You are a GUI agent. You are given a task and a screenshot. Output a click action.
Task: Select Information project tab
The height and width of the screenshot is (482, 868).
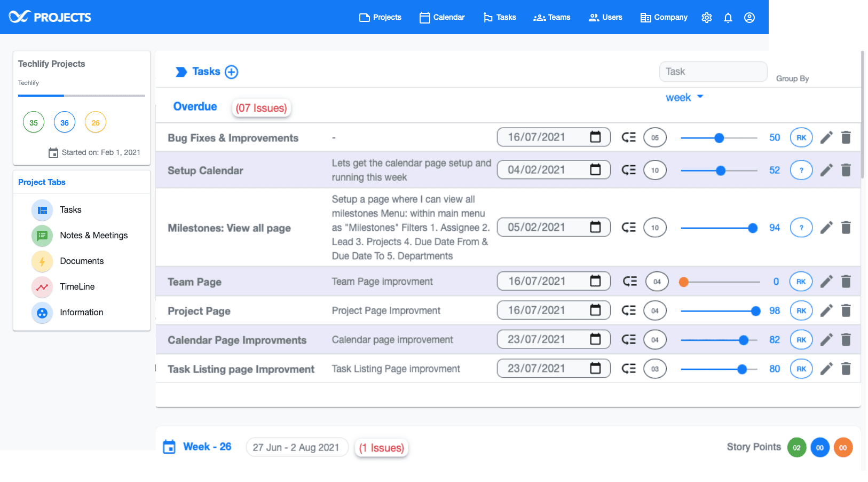(67, 313)
